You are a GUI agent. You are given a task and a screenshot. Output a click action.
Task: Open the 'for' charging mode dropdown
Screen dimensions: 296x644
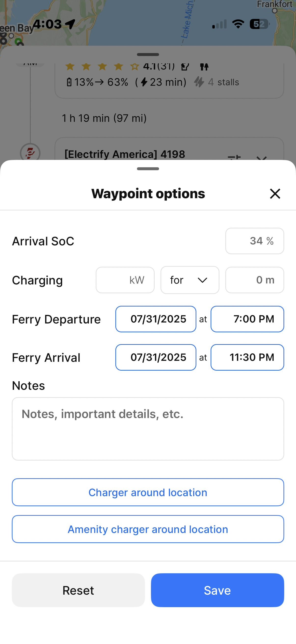point(190,280)
